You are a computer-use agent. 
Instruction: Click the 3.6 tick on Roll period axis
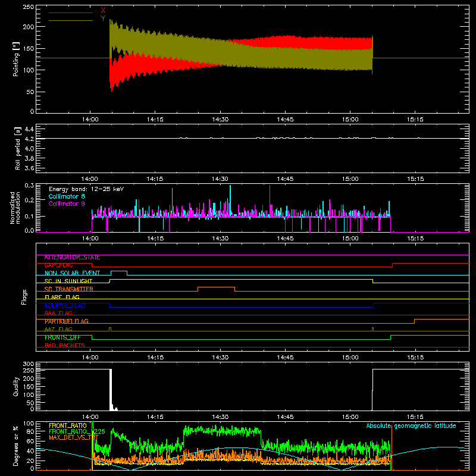(x=29, y=168)
